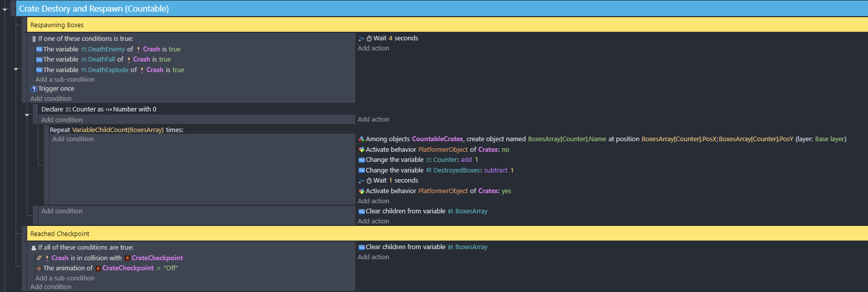Add condition beside the Clear children BoxesArray action
This screenshot has height=292, width=868.
pos(62,211)
